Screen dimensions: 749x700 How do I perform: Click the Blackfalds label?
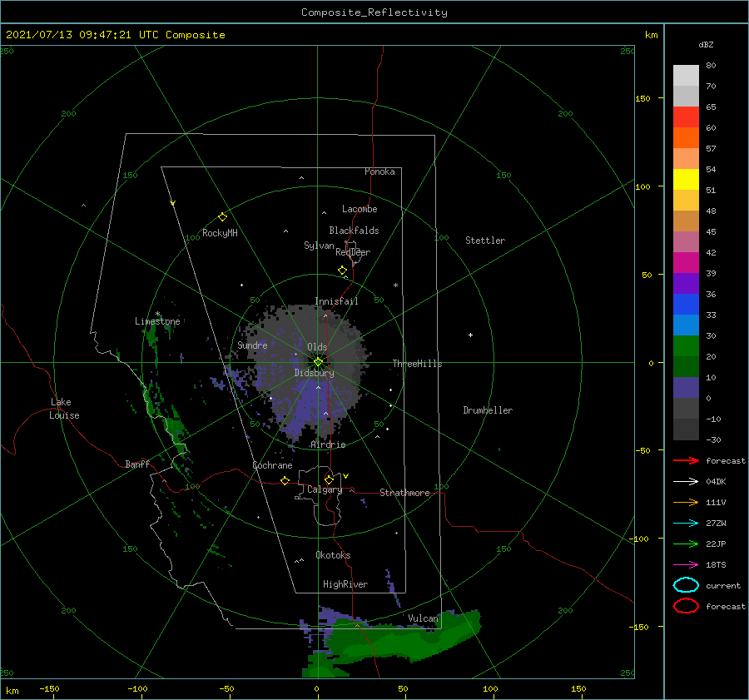[354, 231]
